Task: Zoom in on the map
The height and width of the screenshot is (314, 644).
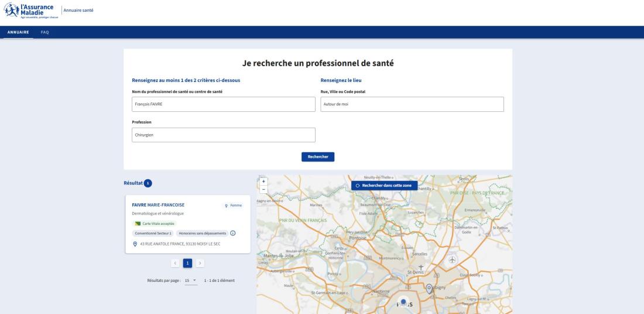Action: pyautogui.click(x=263, y=181)
